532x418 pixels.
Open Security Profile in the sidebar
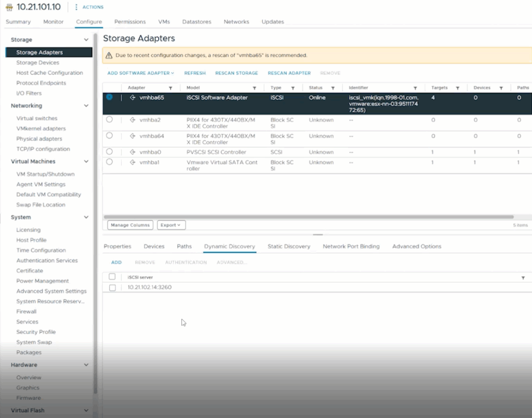click(36, 332)
